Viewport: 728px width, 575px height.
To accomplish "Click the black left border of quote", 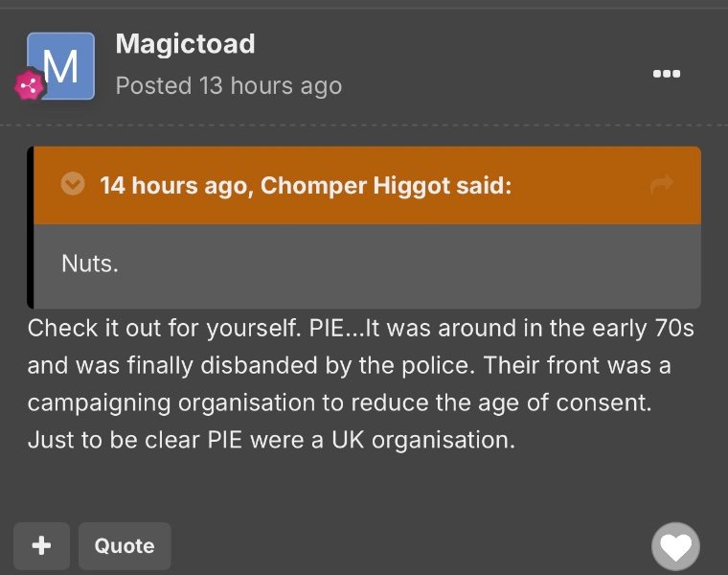I will [31, 228].
